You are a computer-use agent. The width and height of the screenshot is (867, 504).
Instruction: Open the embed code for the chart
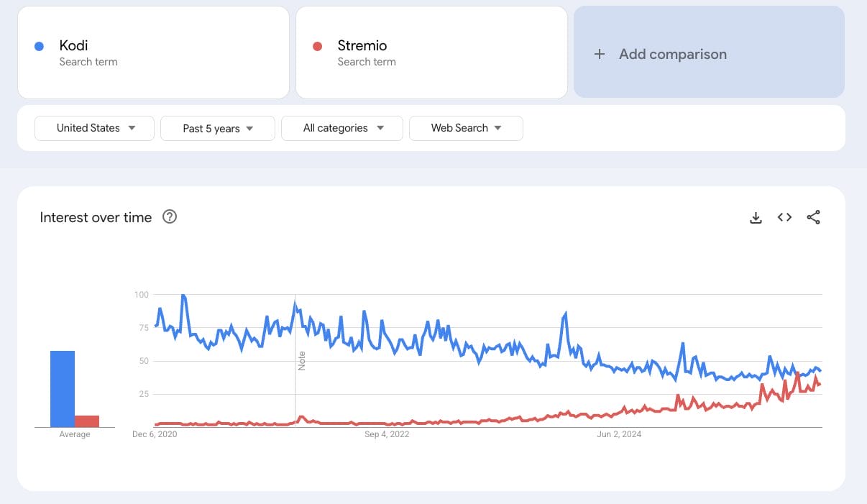[784, 216]
